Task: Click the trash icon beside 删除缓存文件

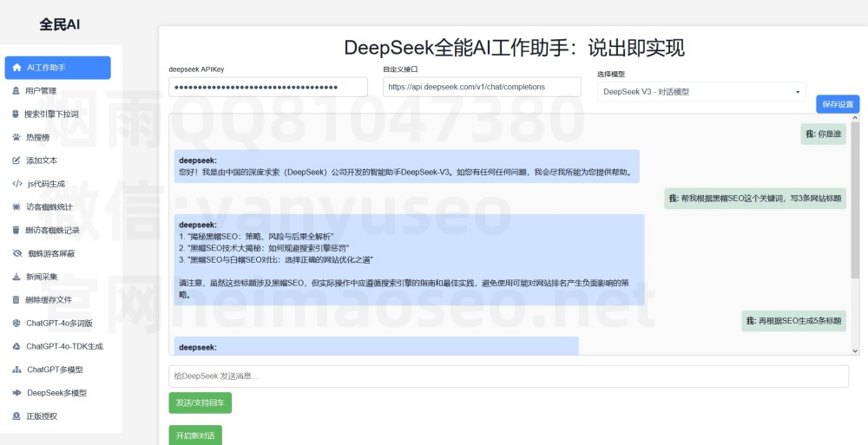Action: [16, 300]
